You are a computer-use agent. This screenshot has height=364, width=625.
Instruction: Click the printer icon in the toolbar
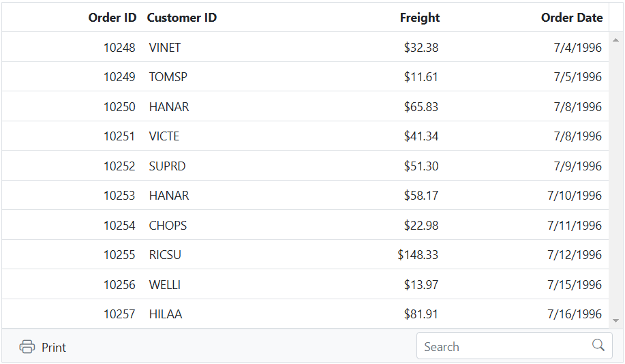pos(27,347)
